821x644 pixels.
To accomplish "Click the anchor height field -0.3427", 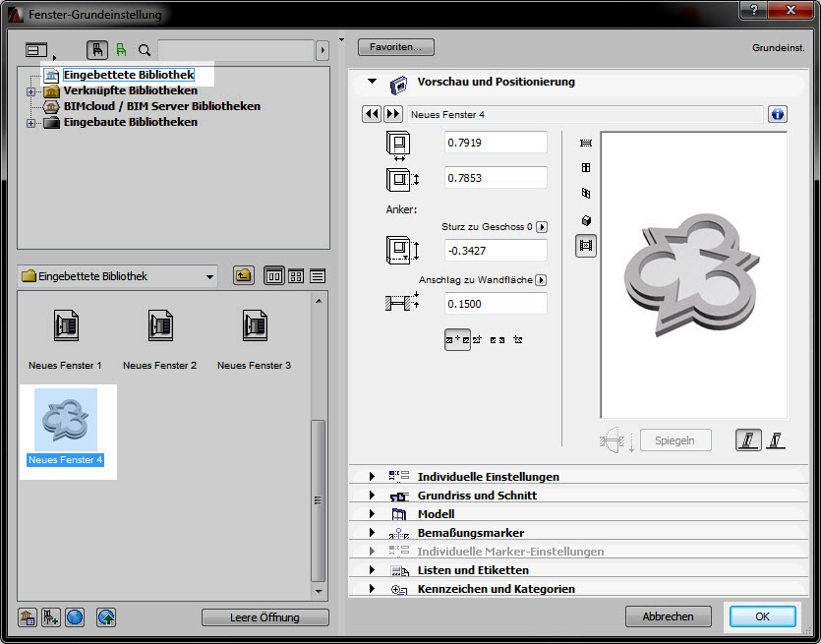I will pyautogui.click(x=496, y=251).
